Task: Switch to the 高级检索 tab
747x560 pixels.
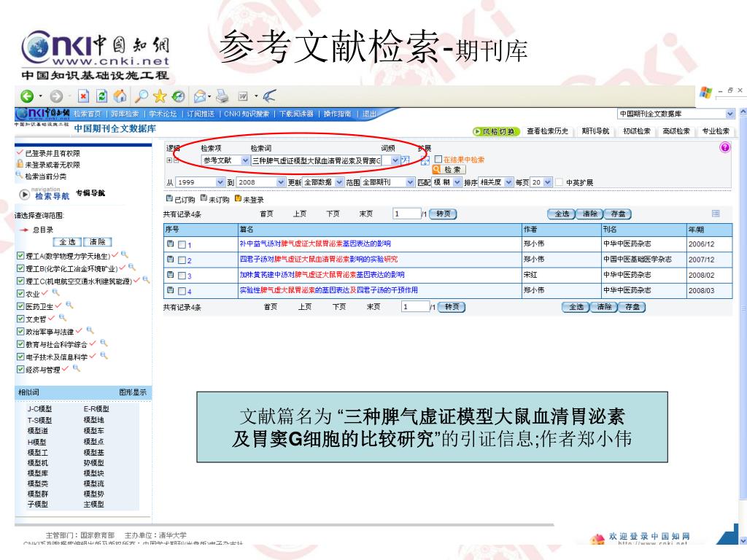Action: pyautogui.click(x=676, y=131)
